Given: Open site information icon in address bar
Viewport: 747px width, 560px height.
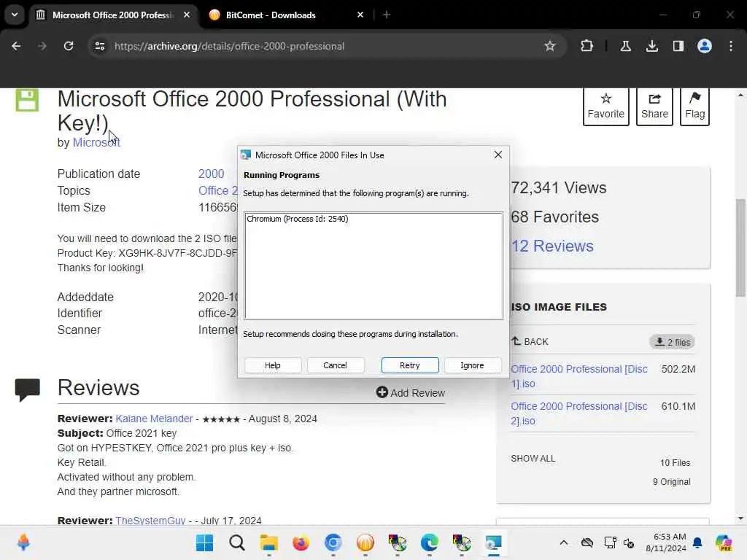Looking at the screenshot, I should tap(99, 46).
